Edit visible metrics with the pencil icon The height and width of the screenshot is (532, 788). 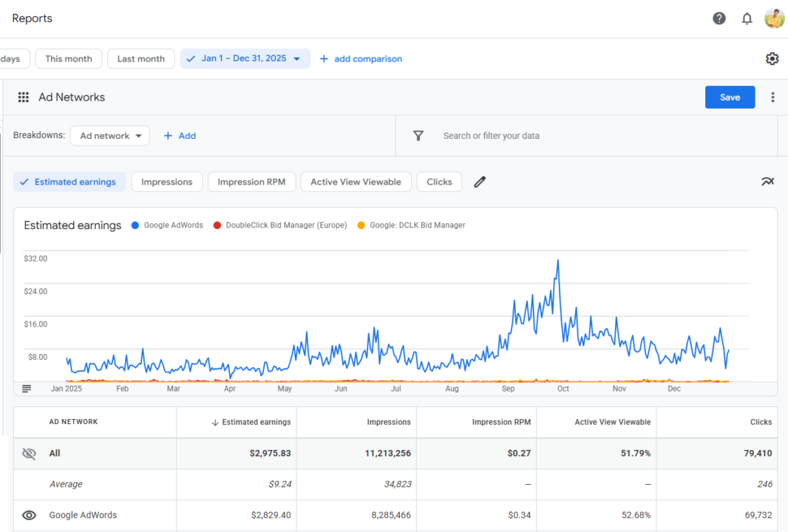479,182
